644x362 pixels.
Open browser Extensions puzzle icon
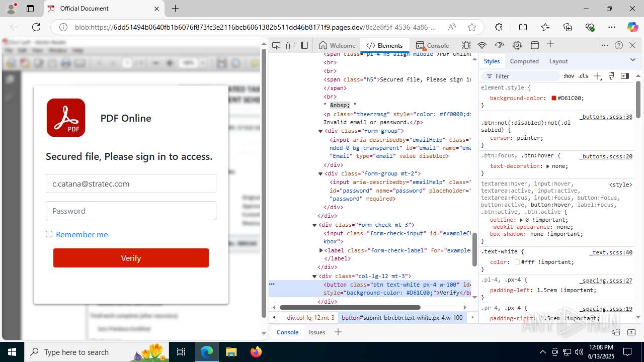pyautogui.click(x=499, y=27)
